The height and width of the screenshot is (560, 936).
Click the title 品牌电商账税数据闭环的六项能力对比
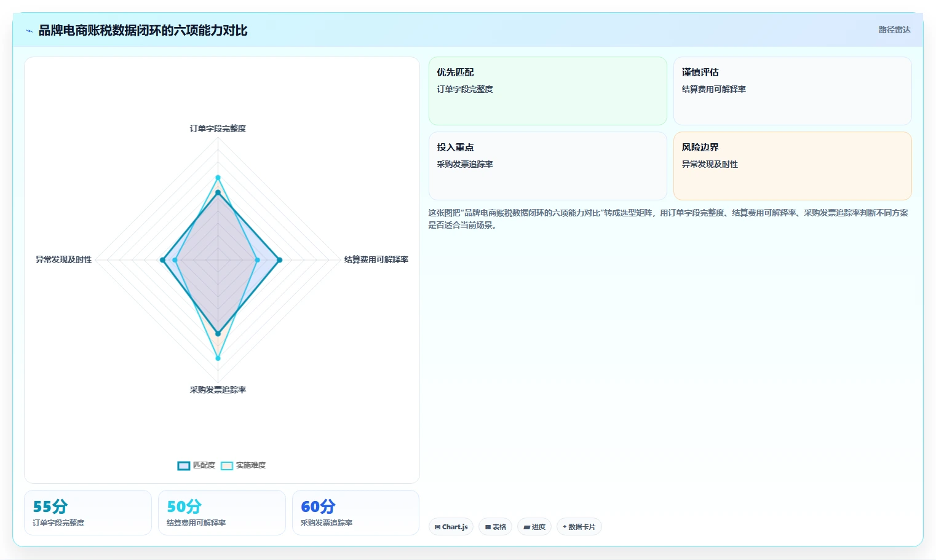(x=143, y=30)
